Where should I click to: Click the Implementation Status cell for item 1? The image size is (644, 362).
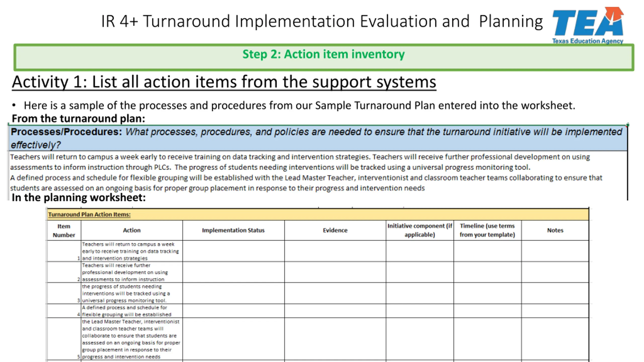pos(233,251)
